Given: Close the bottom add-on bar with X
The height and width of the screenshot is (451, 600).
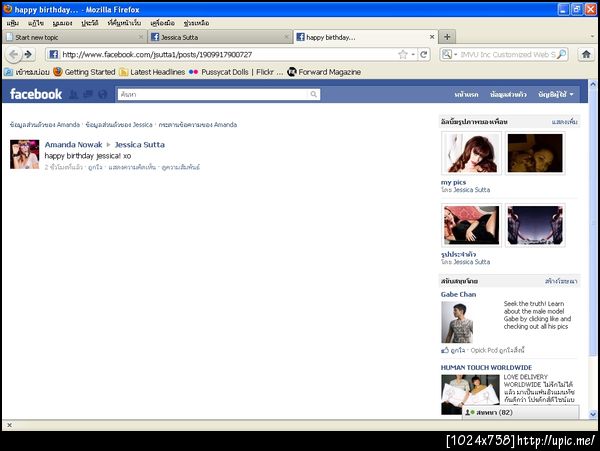Looking at the screenshot, I should [x=10, y=425].
